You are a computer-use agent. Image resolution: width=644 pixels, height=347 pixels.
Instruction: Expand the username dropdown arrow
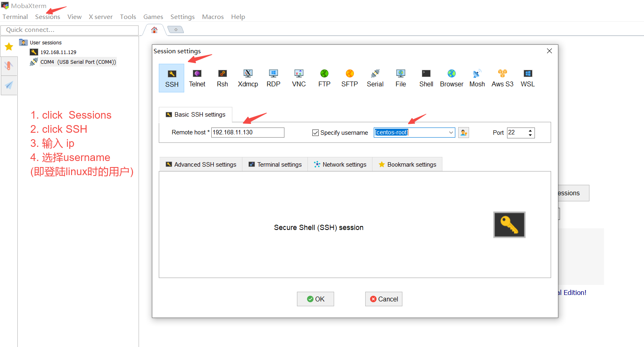451,132
